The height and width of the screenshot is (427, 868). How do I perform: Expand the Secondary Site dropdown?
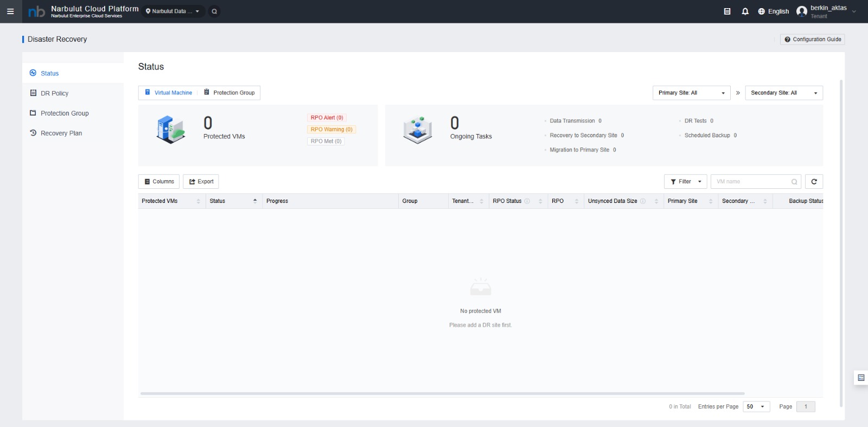(783, 93)
